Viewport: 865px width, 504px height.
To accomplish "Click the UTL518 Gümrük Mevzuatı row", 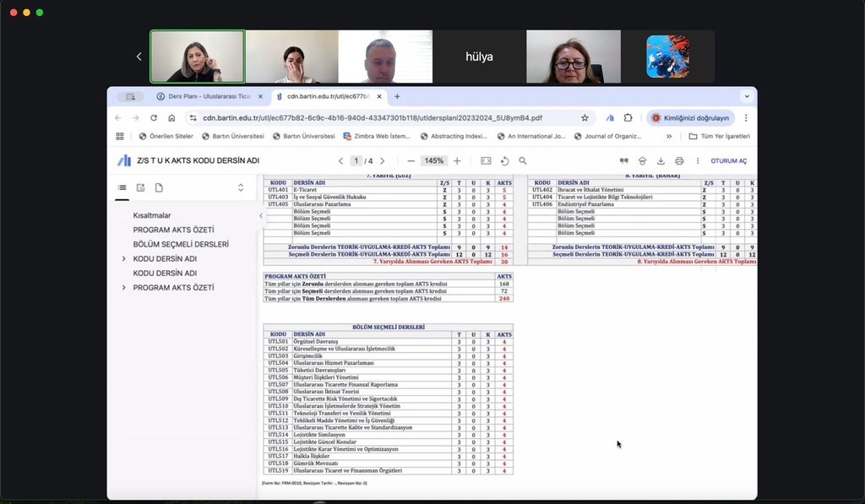I will (389, 463).
